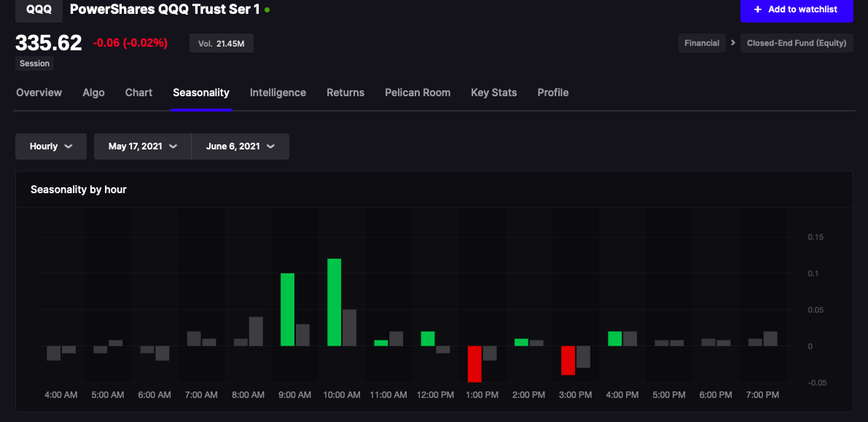This screenshot has width=868, height=422.
Task: Click the PowerShares QQQ Trust Ser 1 title
Action: coord(165,9)
